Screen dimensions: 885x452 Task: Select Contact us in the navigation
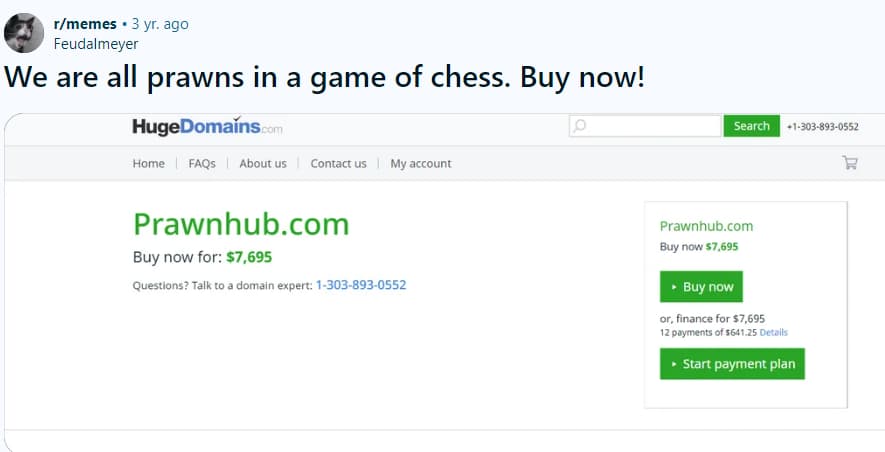tap(338, 164)
